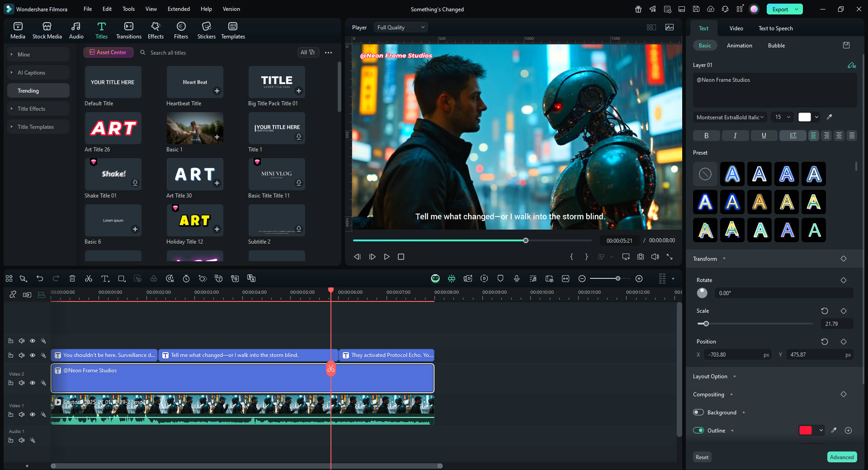The height and width of the screenshot is (470, 868).
Task: Select the Trending category
Action: pos(38,90)
